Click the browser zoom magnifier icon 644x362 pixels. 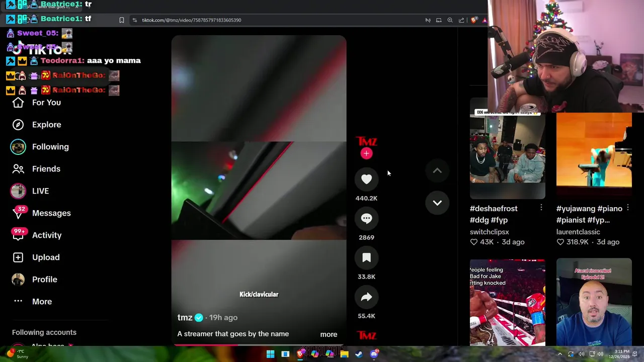(450, 20)
